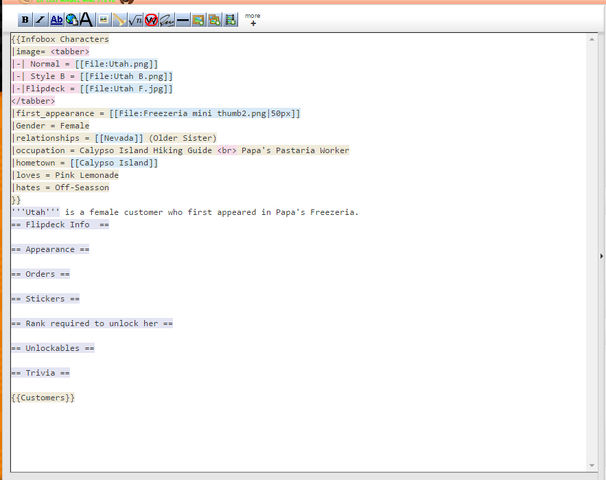Insert mathematical formula square root icon
The image size is (606, 480).
click(135, 20)
